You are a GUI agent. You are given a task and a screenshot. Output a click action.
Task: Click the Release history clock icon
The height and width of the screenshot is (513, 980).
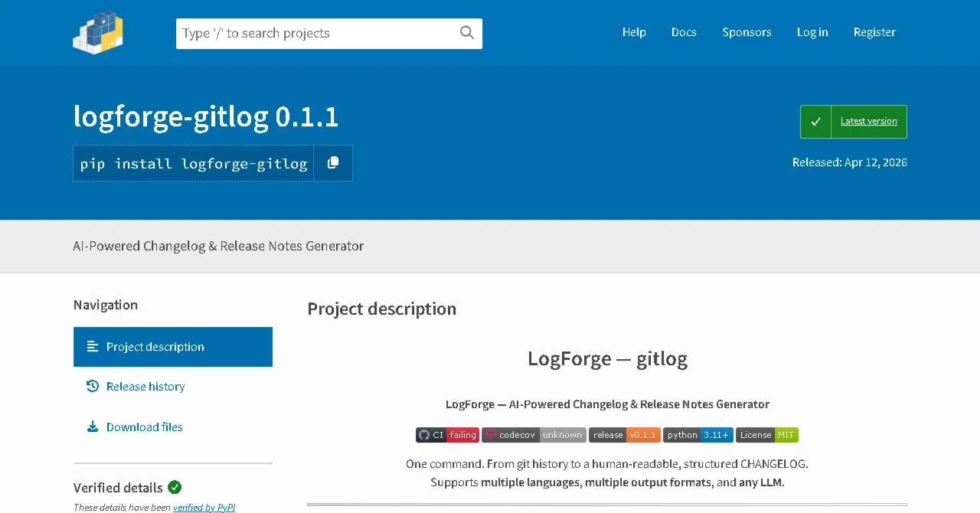point(93,387)
